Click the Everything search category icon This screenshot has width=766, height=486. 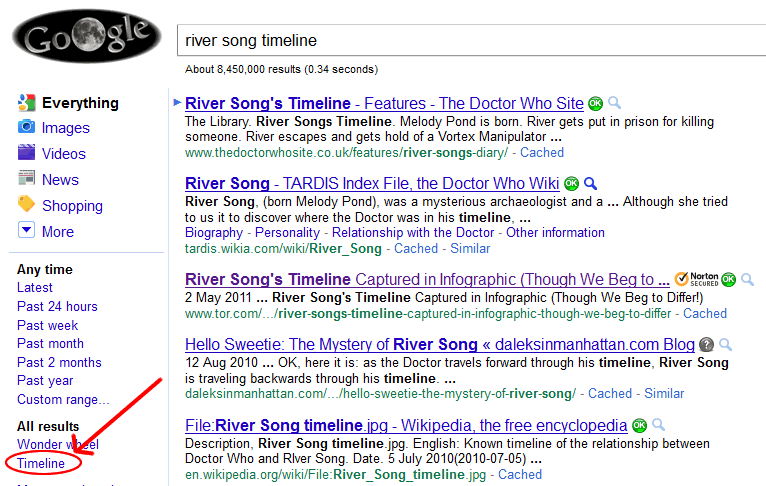[26, 103]
